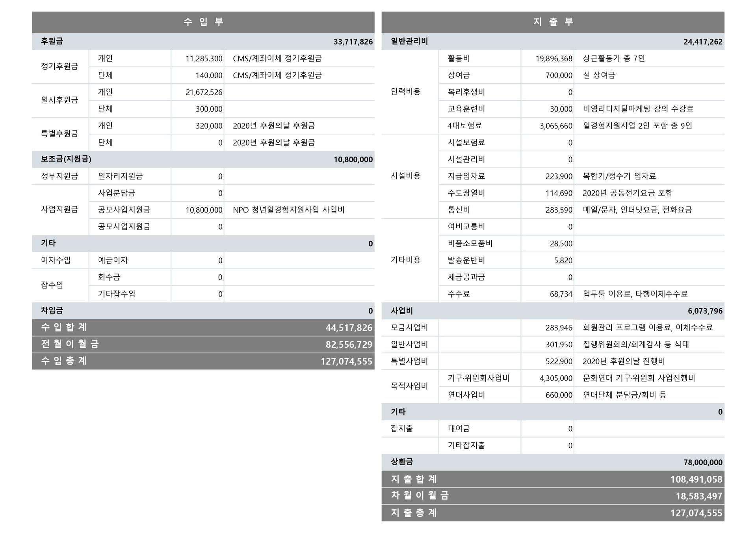This screenshot has width=756, height=535.
Task: Select amount 11,285,300
Action: (x=204, y=59)
